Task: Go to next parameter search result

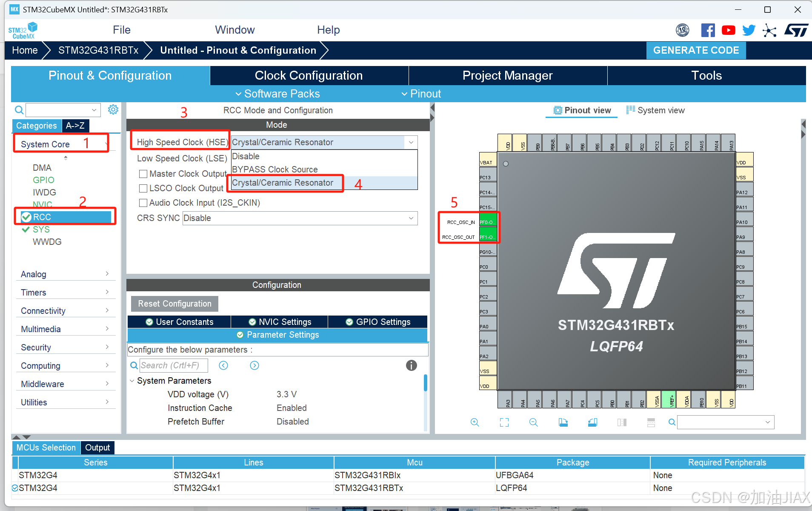Action: 254,365
